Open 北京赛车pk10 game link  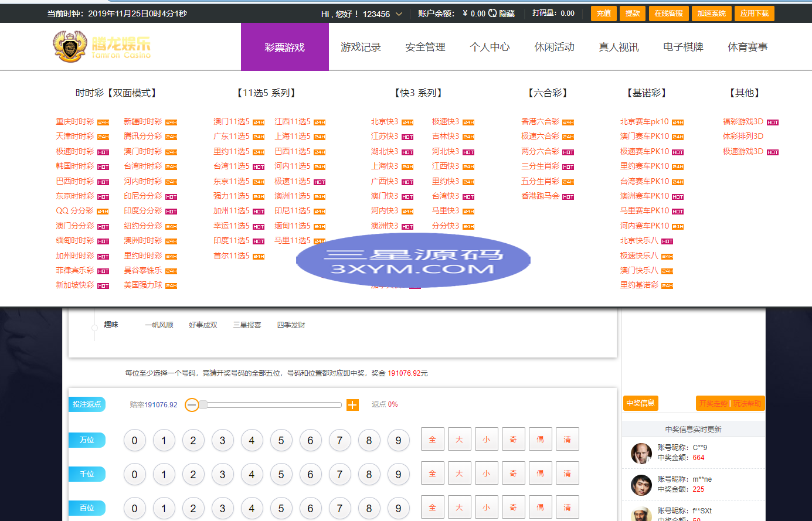644,122
